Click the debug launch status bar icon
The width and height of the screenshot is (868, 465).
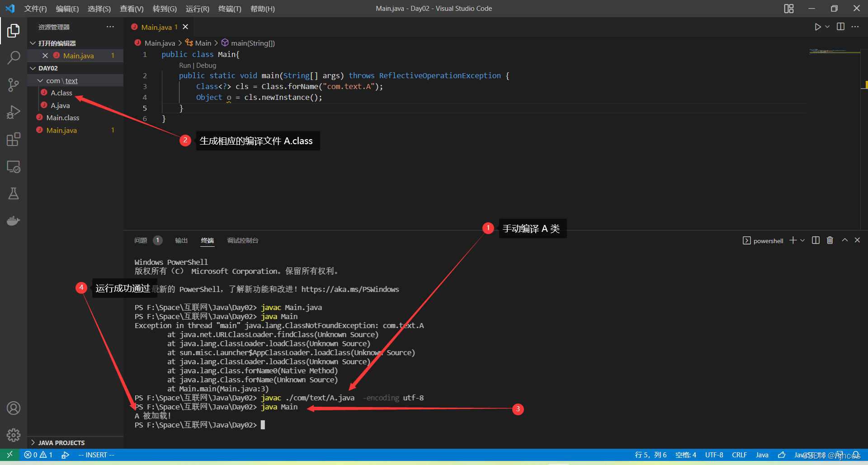tap(65, 455)
